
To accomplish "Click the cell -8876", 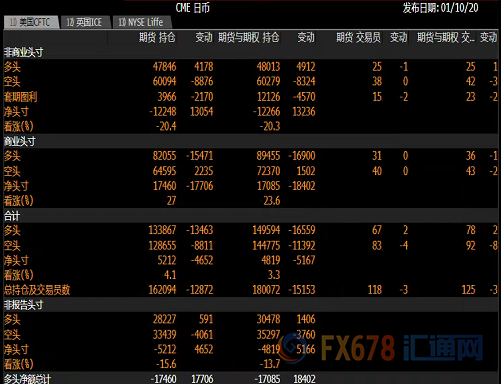I will (202, 81).
